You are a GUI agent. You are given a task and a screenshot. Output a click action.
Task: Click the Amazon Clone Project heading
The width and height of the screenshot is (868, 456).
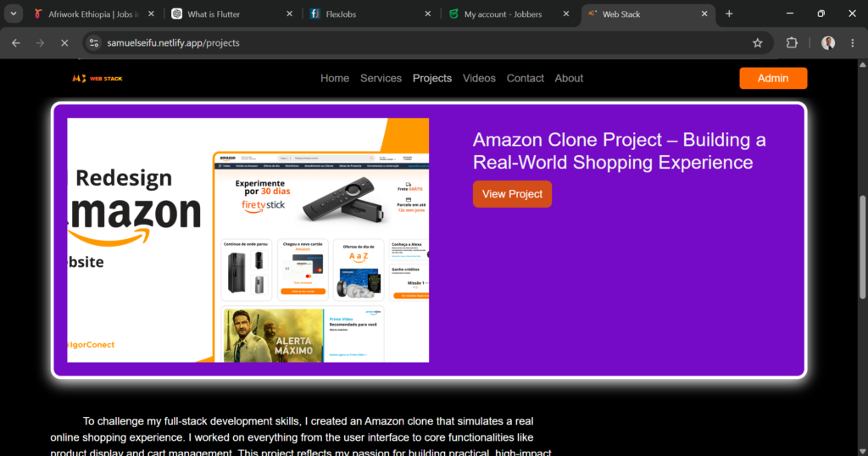[619, 151]
